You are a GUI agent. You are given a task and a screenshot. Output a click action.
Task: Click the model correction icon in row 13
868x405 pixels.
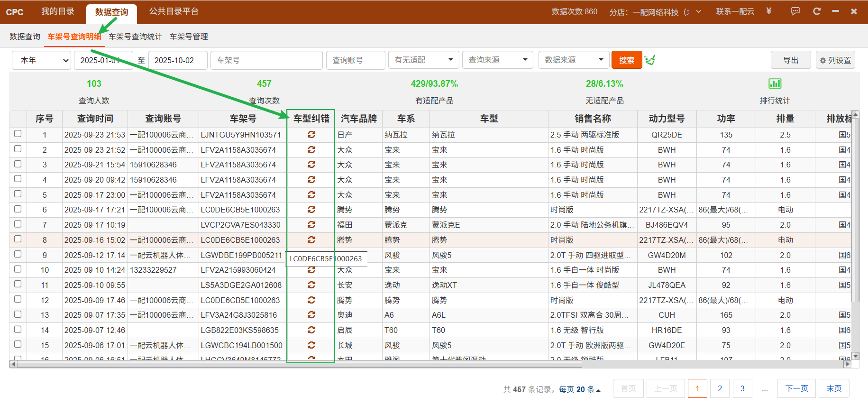311,315
